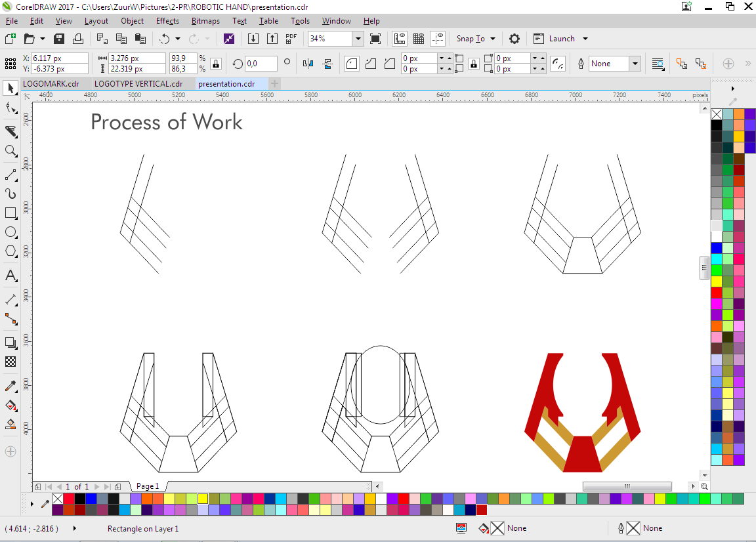Click the X position input field
The width and height of the screenshot is (756, 542).
(59, 58)
